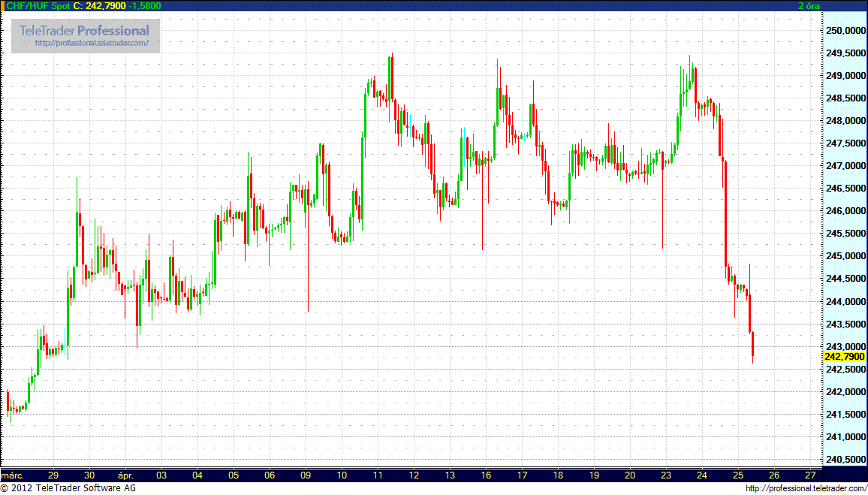Click the 250,0000 price axis label
This screenshot has width=868, height=495.
[845, 31]
